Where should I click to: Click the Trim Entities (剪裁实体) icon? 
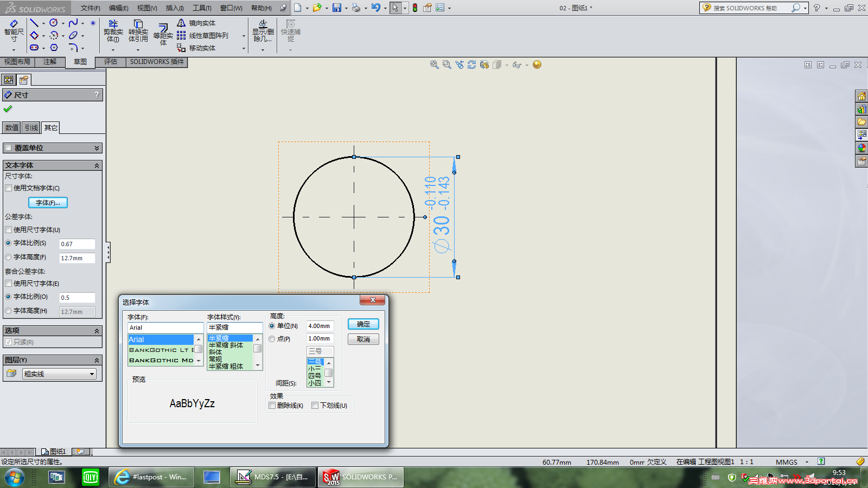(x=113, y=31)
